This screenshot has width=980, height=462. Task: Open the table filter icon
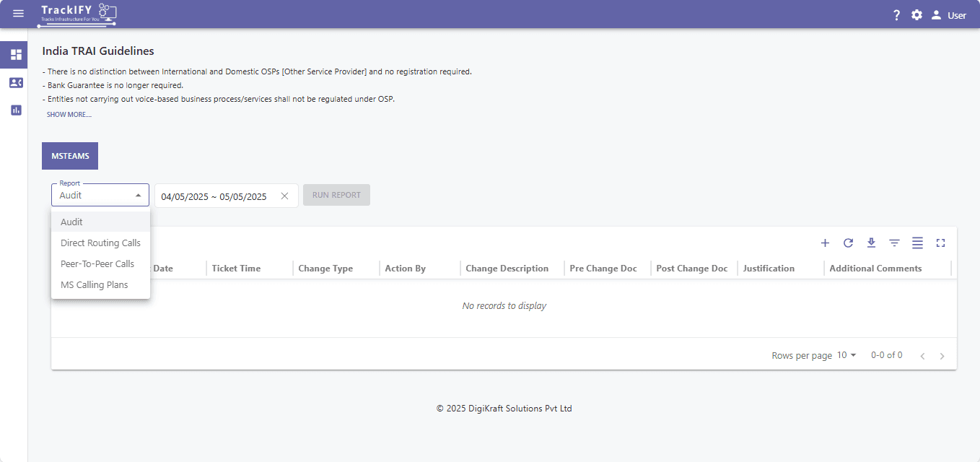click(x=894, y=243)
